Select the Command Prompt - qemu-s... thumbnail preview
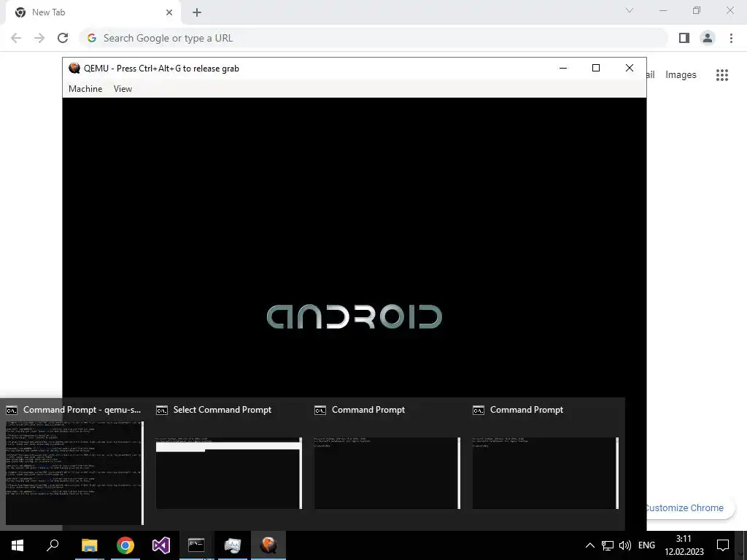Viewport: 747px width, 560px height. tap(75, 472)
